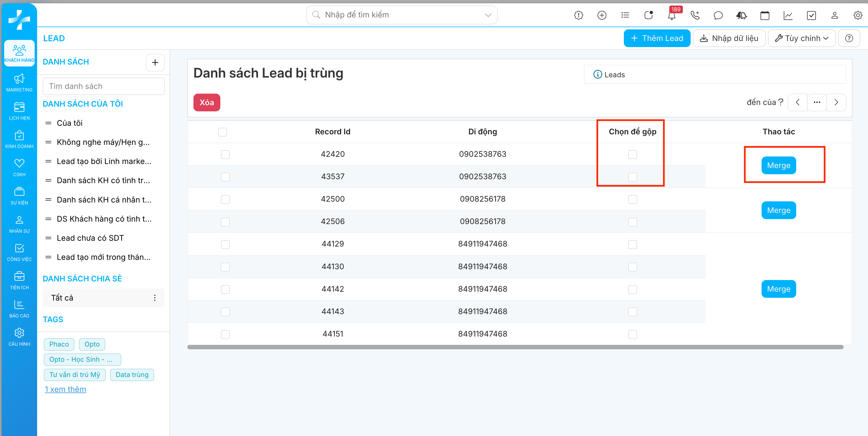Expand the Tùy chỉnh dropdown

pyautogui.click(x=801, y=39)
